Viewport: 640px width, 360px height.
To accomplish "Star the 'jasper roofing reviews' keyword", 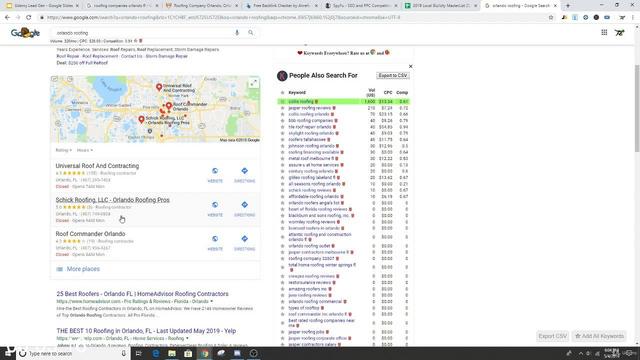I will (282, 108).
